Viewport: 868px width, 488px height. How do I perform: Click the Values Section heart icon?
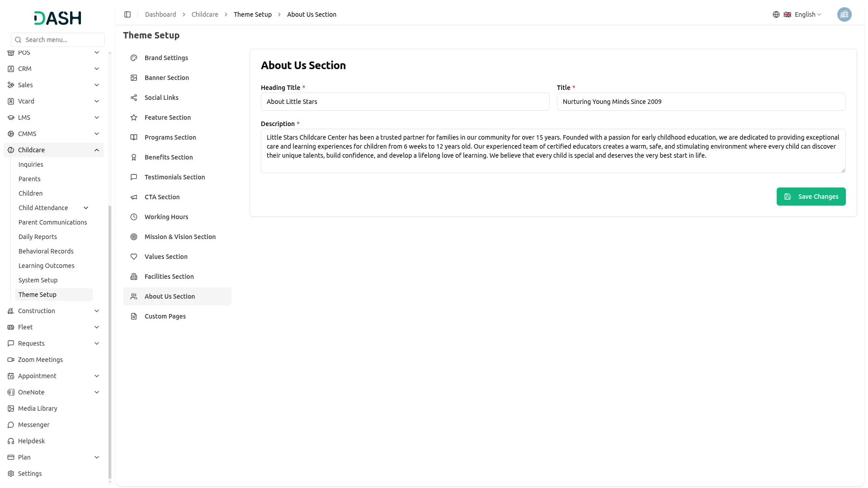pyautogui.click(x=134, y=257)
